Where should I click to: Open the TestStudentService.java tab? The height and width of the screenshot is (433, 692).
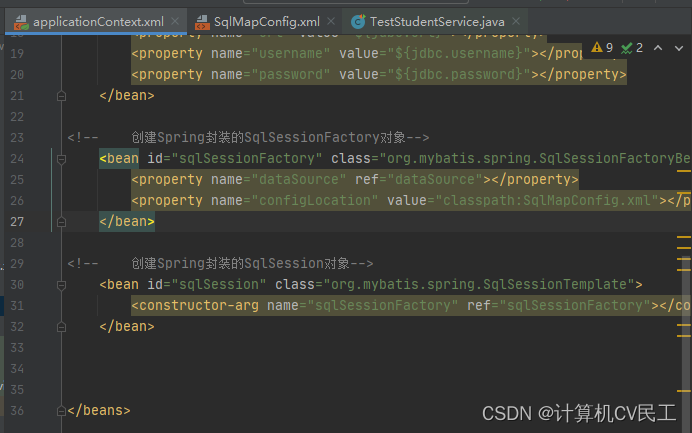(x=436, y=22)
